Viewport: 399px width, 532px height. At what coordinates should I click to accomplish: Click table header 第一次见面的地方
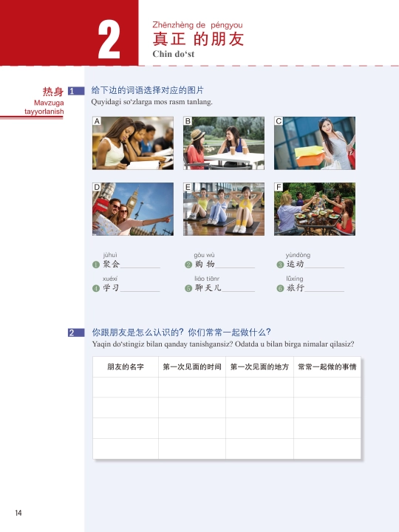click(259, 366)
